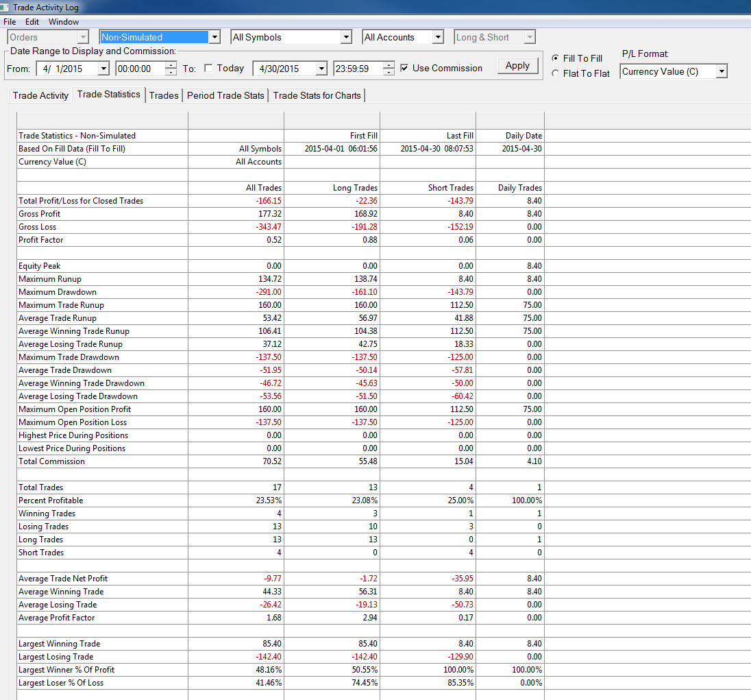
Task: Open the To date 4/30/2015 picker
Action: click(x=322, y=69)
